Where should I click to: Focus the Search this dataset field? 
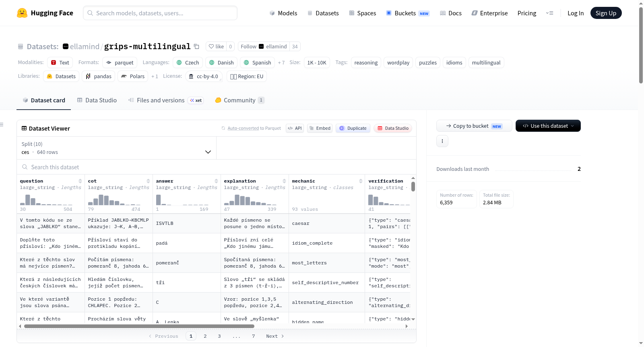pyautogui.click(x=217, y=167)
